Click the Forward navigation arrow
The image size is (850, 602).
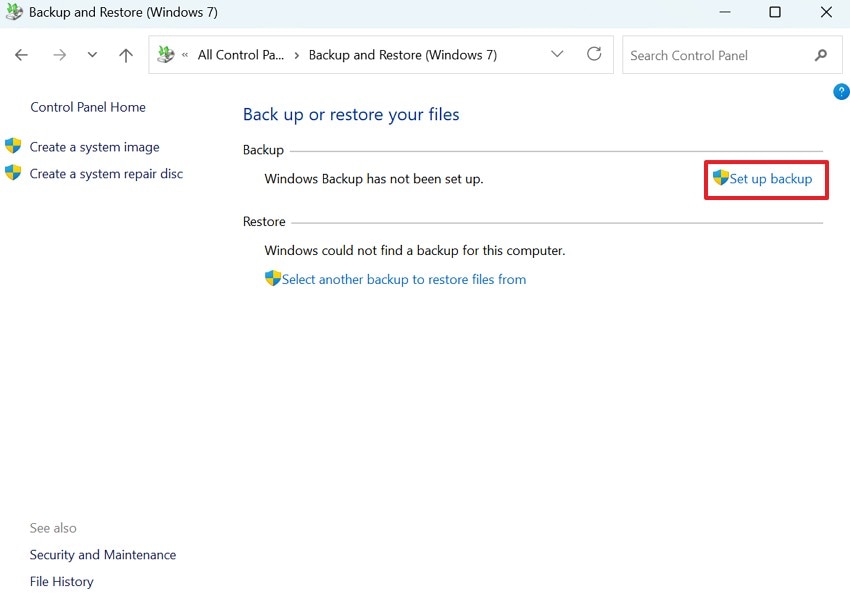59,55
